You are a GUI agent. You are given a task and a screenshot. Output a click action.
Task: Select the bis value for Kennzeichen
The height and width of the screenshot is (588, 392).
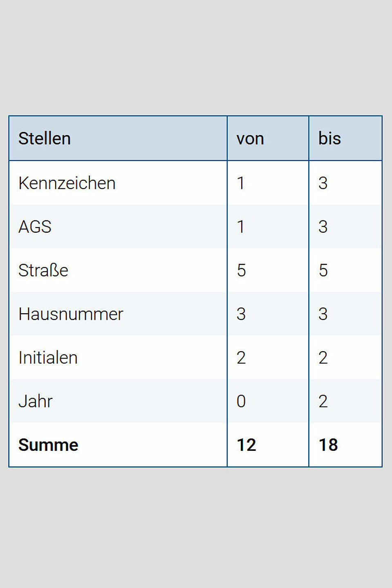point(323,183)
